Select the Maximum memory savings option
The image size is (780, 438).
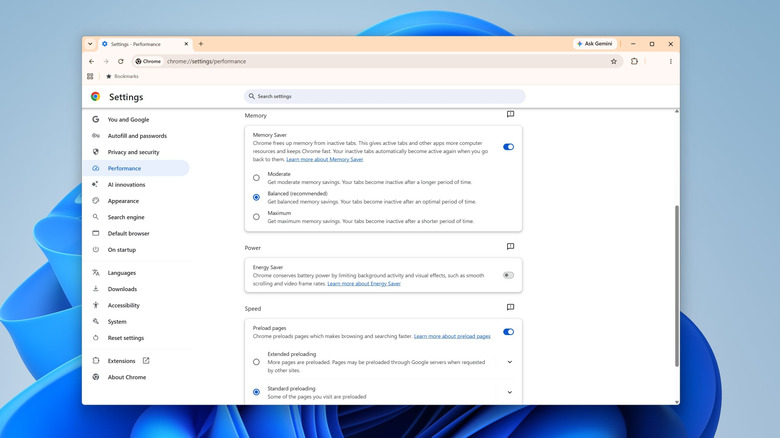point(256,217)
